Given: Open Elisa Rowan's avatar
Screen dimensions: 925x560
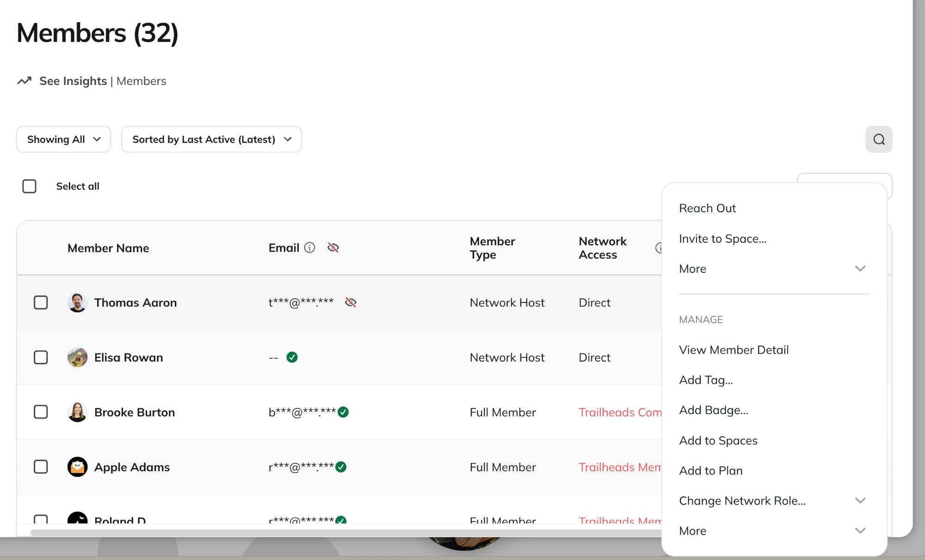Looking at the screenshot, I should click(77, 357).
